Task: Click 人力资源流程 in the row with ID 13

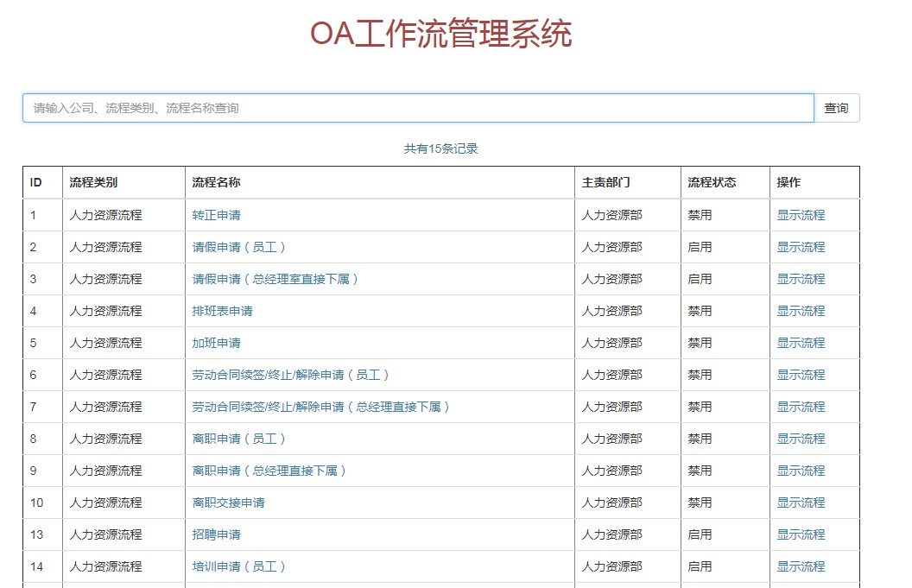Action: pos(106,535)
